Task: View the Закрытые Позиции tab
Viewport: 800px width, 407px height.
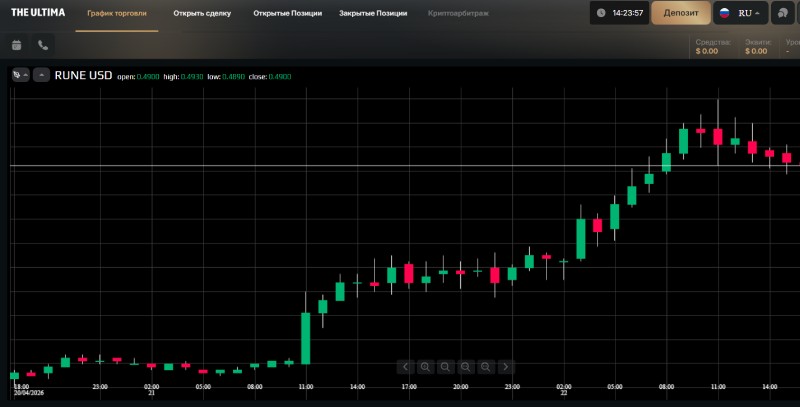Action: click(373, 14)
